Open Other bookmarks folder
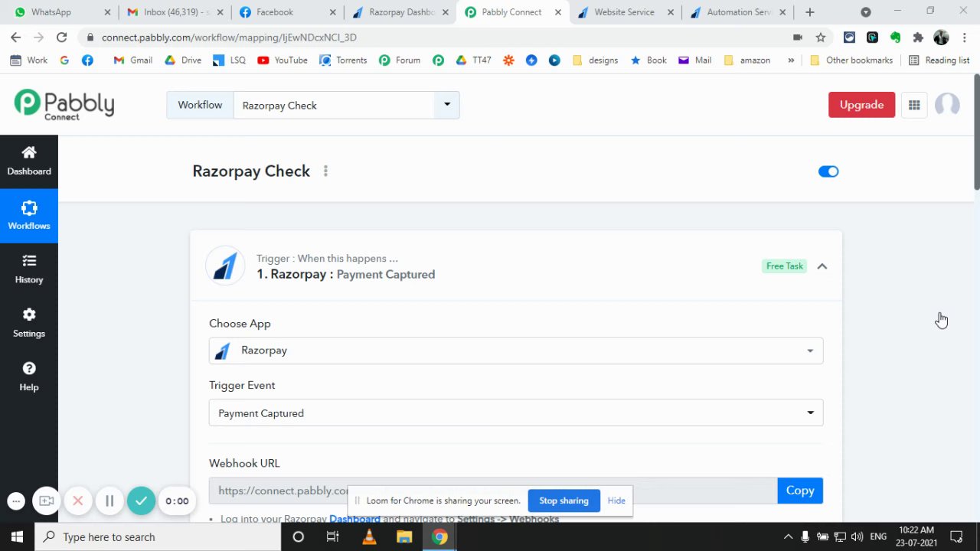This screenshot has width=980, height=551. [851, 60]
